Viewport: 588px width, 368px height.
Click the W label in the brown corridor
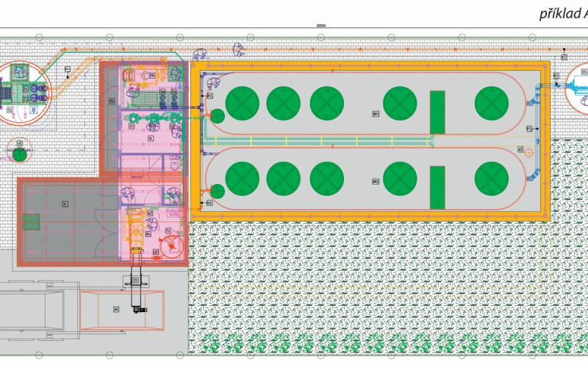[112, 100]
